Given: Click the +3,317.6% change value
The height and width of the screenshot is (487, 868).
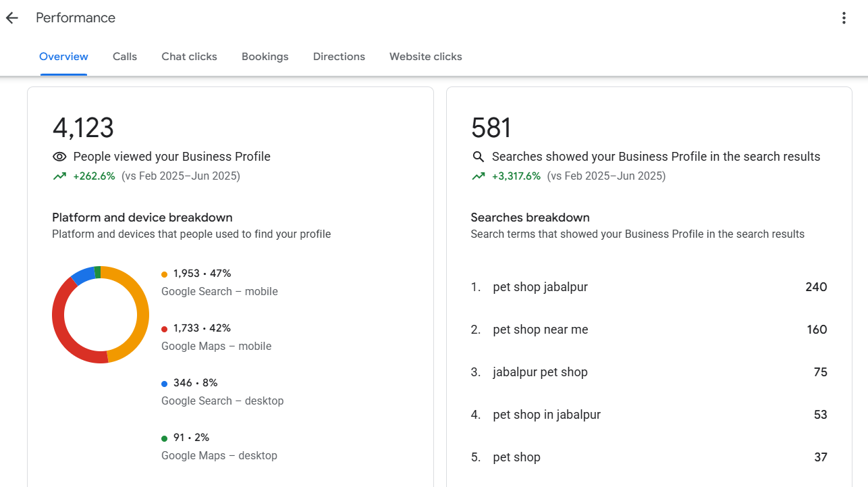Looking at the screenshot, I should point(516,176).
